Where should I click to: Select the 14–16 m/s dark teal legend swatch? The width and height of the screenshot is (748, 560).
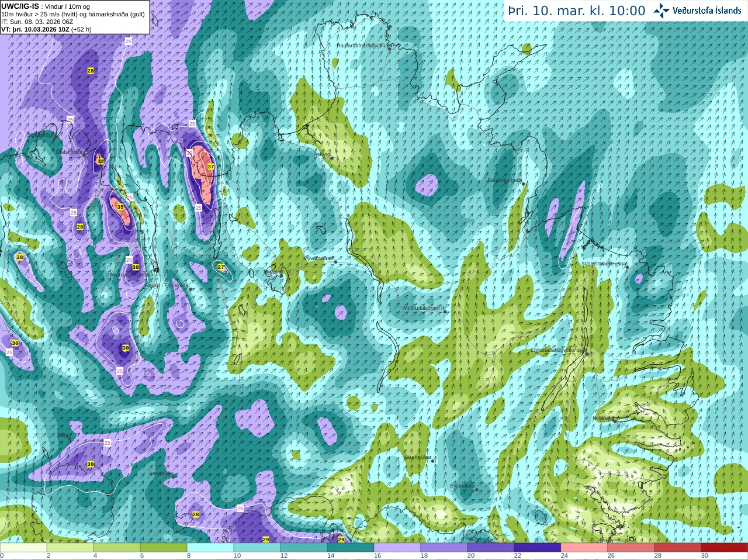351,548
